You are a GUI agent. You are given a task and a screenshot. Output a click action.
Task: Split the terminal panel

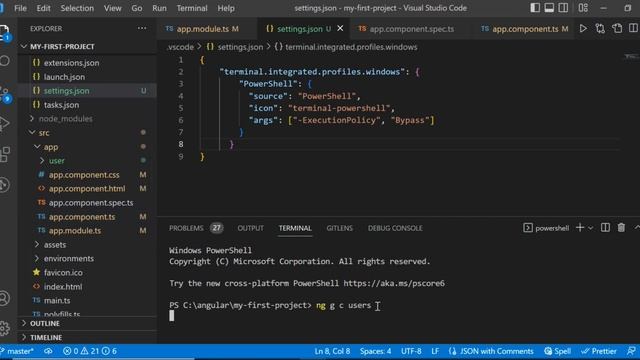click(x=605, y=228)
